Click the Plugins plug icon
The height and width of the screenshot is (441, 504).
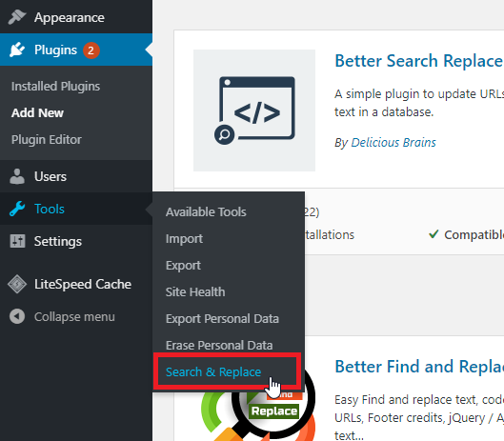(x=17, y=50)
